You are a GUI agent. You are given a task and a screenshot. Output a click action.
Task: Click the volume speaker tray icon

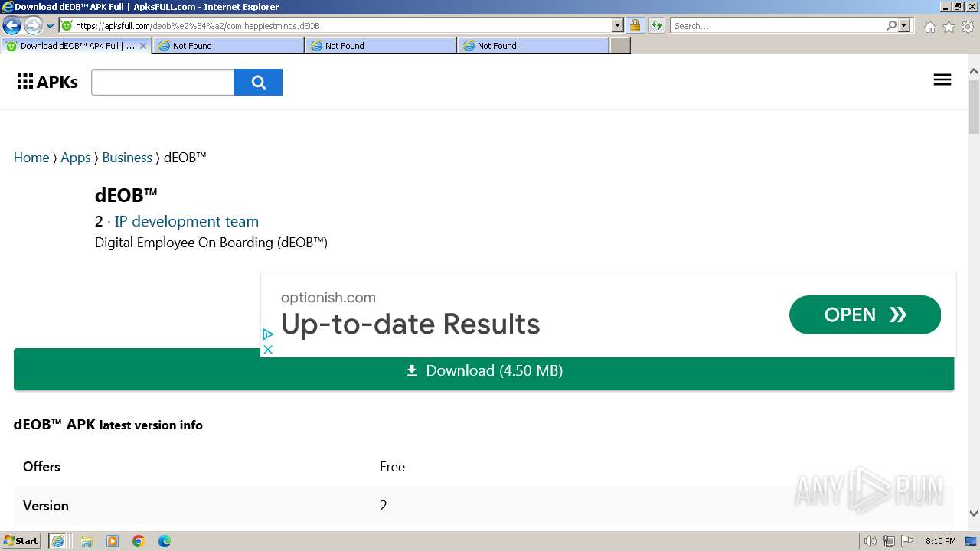pyautogui.click(x=870, y=541)
